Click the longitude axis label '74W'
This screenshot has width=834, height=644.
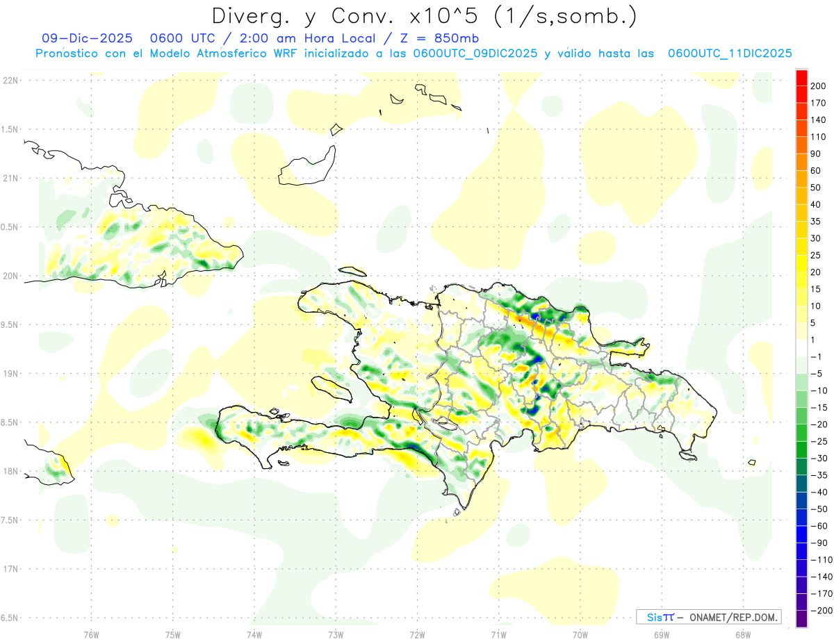click(254, 635)
